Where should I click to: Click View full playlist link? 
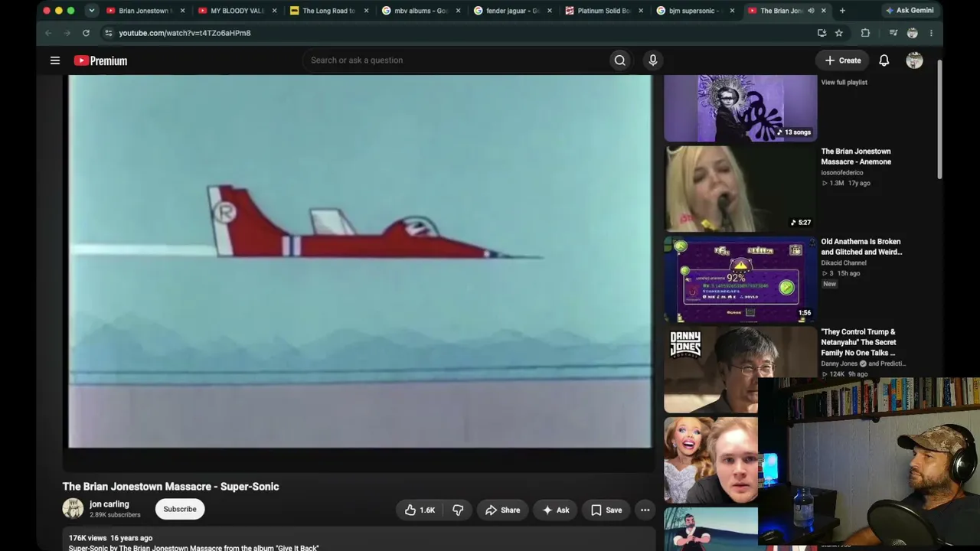844,82
